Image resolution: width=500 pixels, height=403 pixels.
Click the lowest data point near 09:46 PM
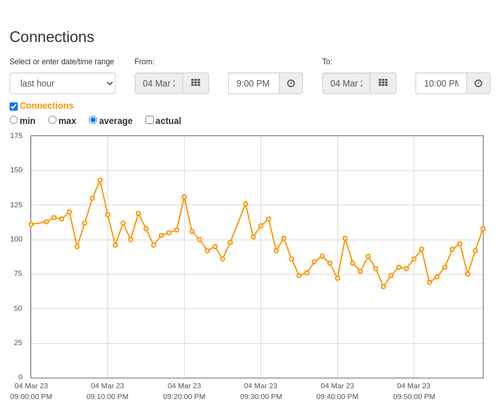pos(383,287)
